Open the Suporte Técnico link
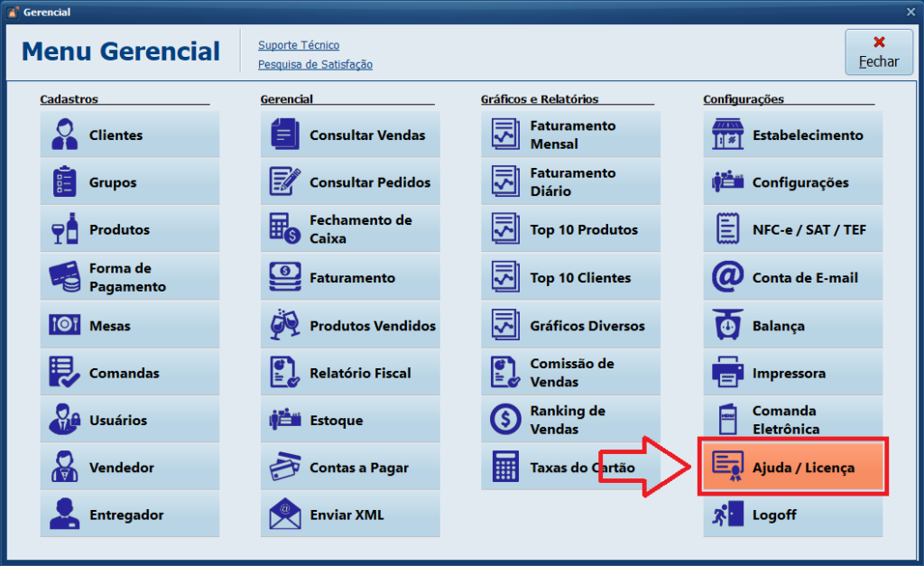Image resolution: width=924 pixels, height=566 pixels. [x=299, y=45]
